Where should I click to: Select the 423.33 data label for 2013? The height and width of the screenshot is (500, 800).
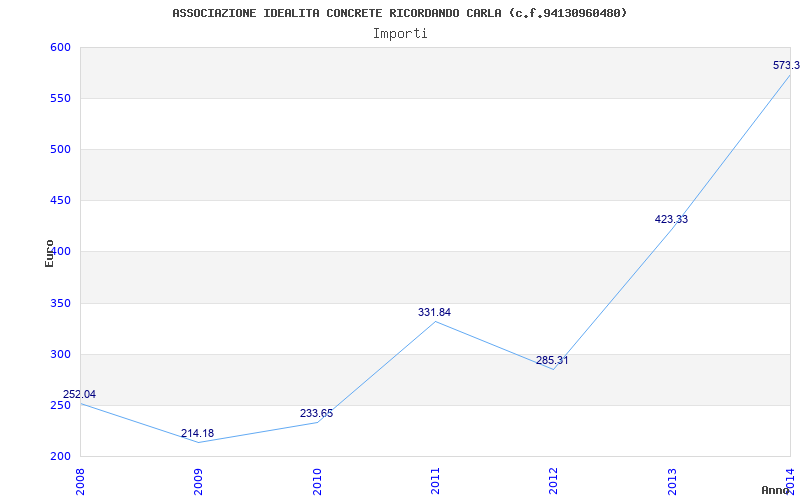click(671, 219)
